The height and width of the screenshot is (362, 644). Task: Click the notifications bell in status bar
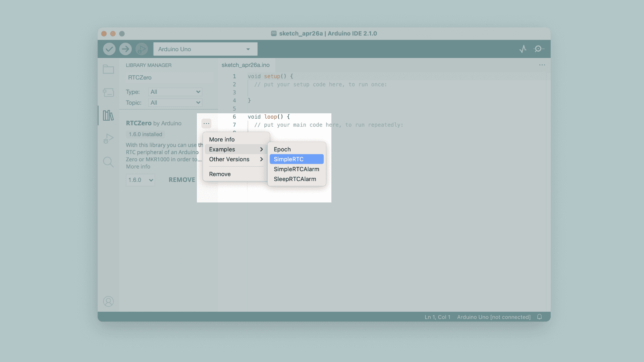click(539, 317)
